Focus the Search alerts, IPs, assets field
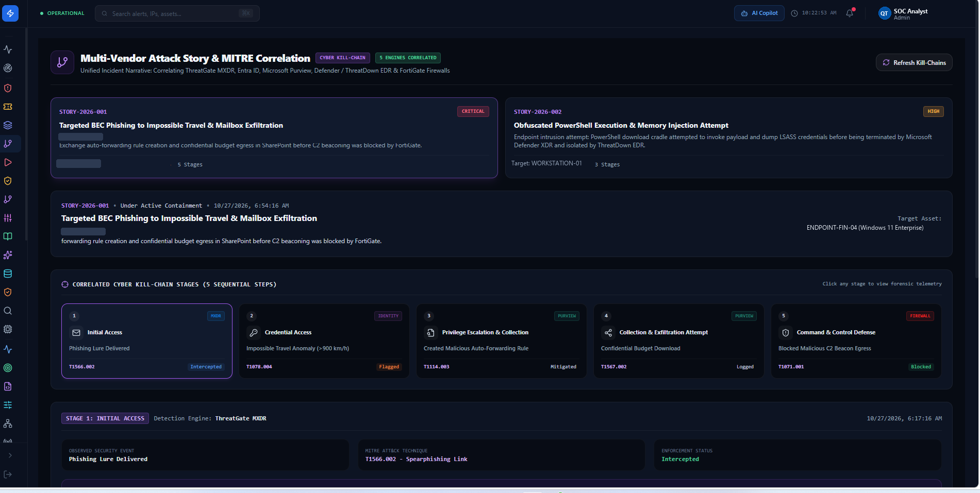 tap(177, 13)
